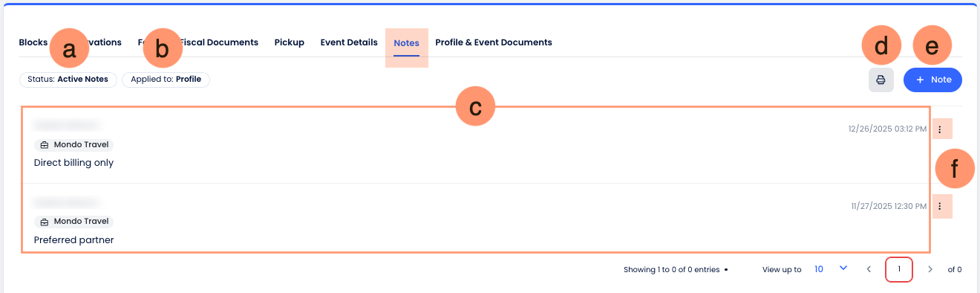The width and height of the screenshot is (980, 293).
Task: Click briefcase icon on Direct billing note
Action: coord(44,145)
